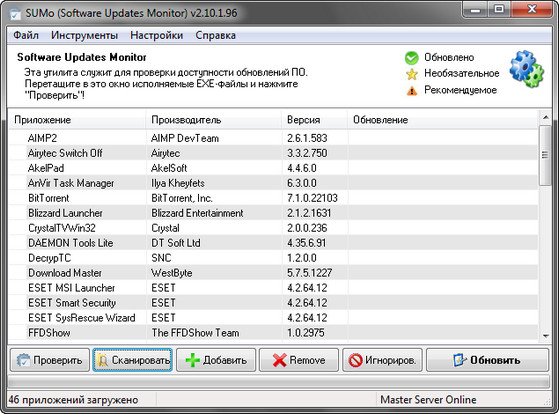Click the green checkmark Обновлено icon
The height and width of the screenshot is (414, 559).
point(411,58)
